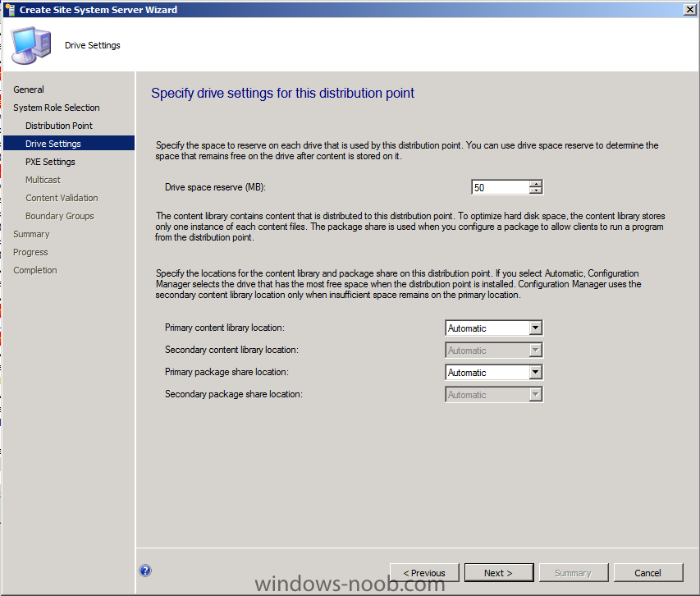Click the wizard computer icon in header
Screen dimensions: 700x596
click(x=31, y=45)
